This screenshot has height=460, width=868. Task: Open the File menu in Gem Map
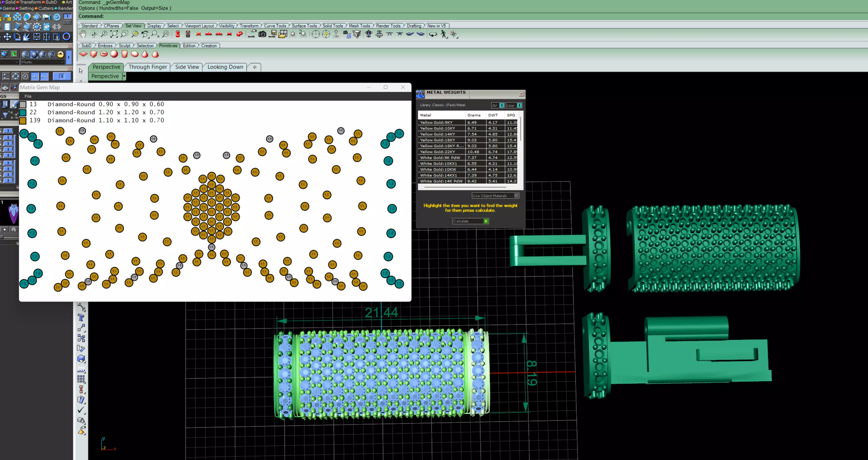click(28, 96)
